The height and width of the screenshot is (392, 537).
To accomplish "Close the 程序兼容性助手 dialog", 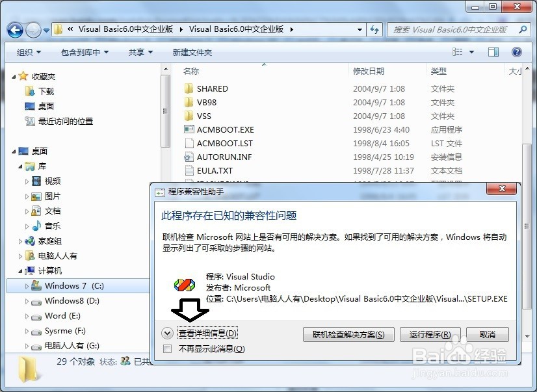I will click(501, 189).
